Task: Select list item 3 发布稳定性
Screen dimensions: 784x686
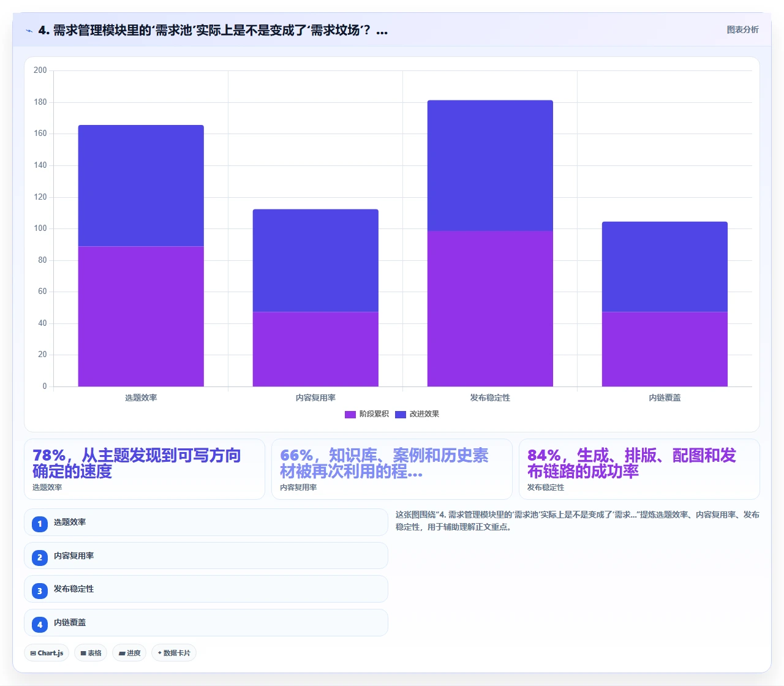Action: click(x=206, y=589)
